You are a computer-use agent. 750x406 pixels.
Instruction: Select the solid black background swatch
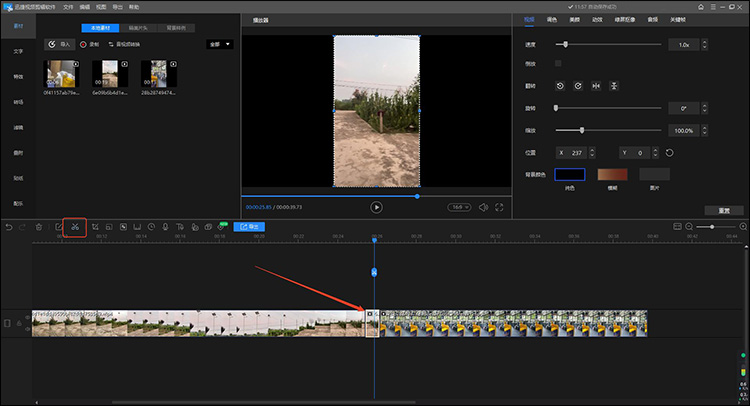570,174
